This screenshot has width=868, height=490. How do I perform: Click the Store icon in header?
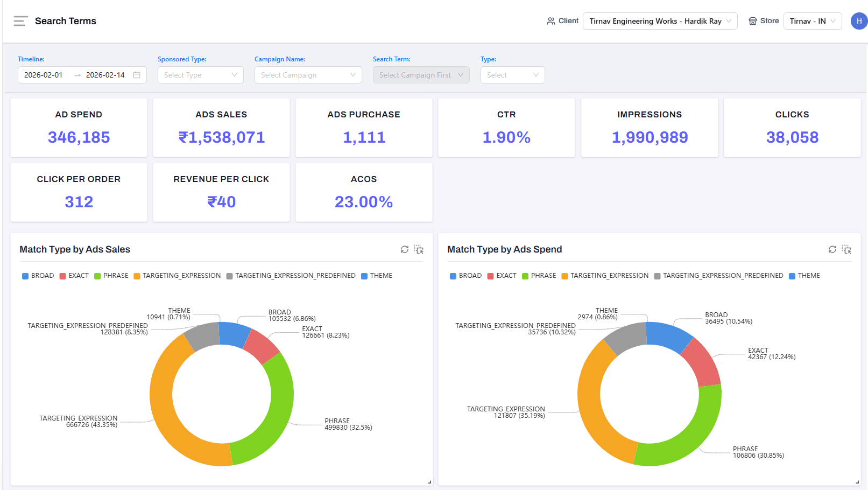753,21
